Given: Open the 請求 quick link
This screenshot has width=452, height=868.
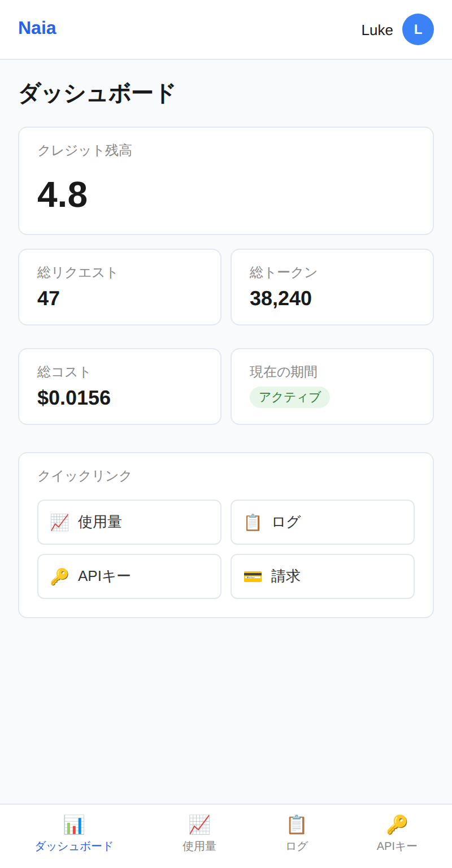Looking at the screenshot, I should [323, 576].
